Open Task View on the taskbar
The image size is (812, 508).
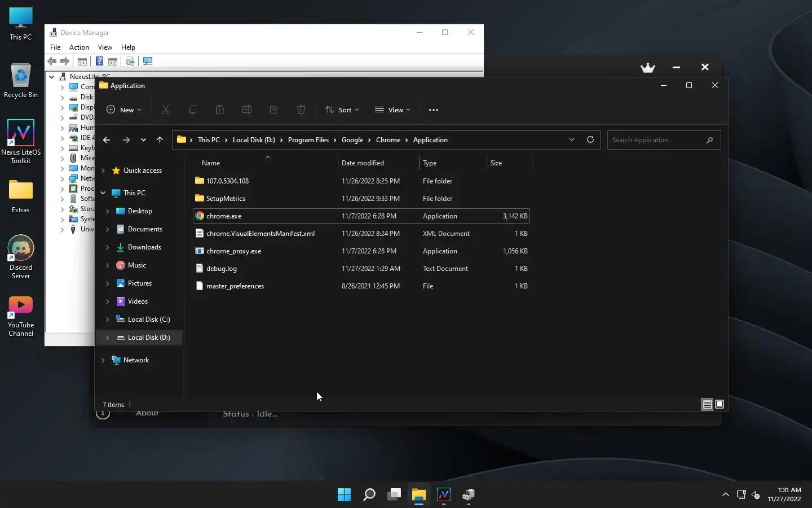[x=394, y=495]
